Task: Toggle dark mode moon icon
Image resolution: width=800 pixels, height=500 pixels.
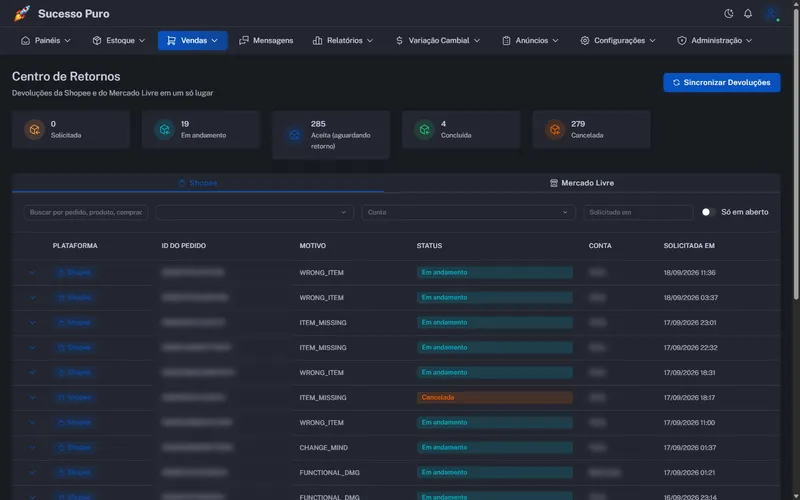Action: [x=729, y=14]
